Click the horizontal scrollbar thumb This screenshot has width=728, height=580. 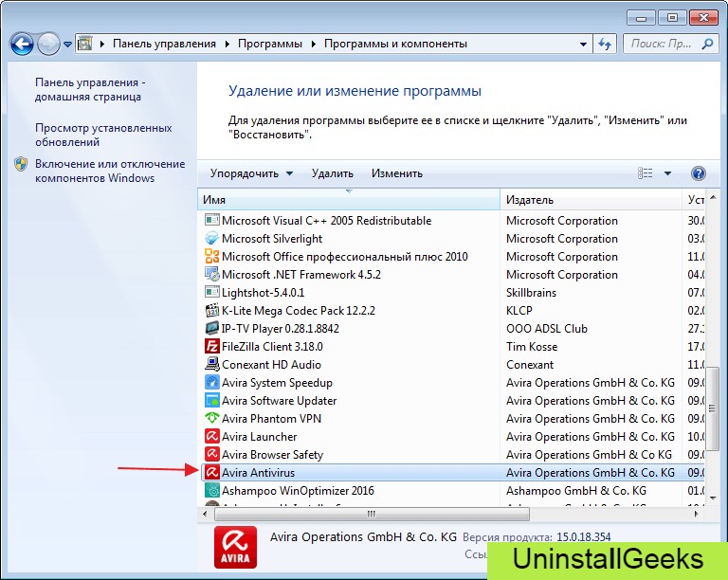(x=372, y=514)
